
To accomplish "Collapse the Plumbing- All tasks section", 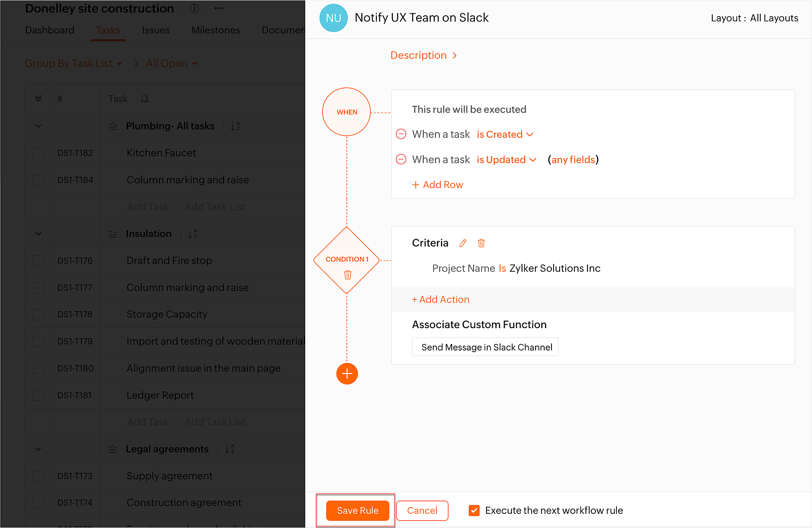I will pyautogui.click(x=37, y=126).
